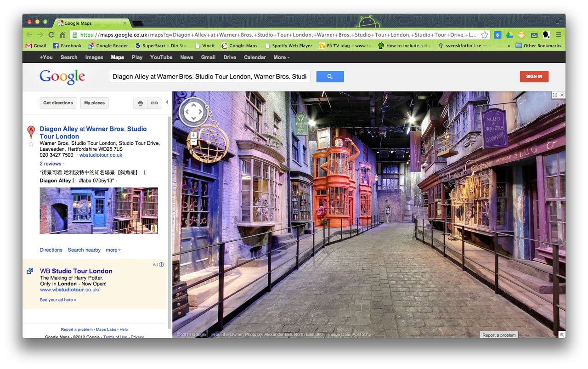Open the blue number 5 extension icon
Screen dimensions: 588x369
pyautogui.click(x=498, y=35)
